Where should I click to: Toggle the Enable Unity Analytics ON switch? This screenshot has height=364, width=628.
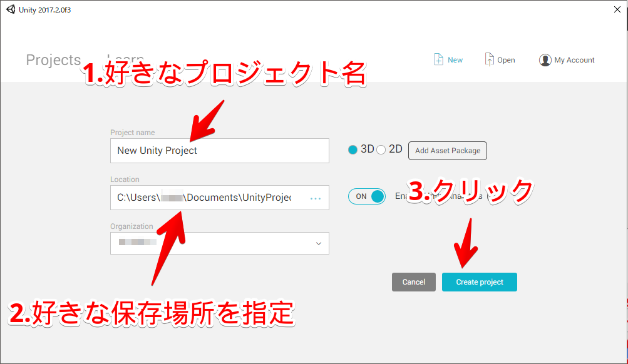(x=367, y=196)
